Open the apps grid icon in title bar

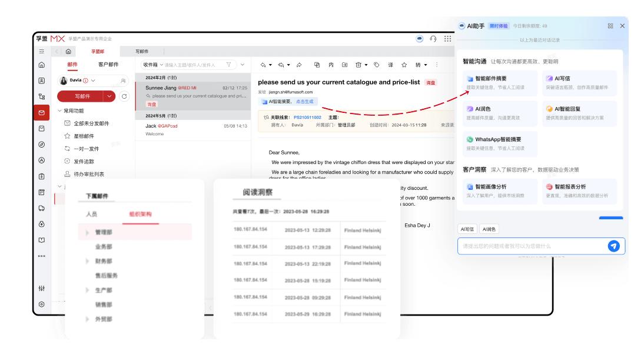tap(447, 39)
